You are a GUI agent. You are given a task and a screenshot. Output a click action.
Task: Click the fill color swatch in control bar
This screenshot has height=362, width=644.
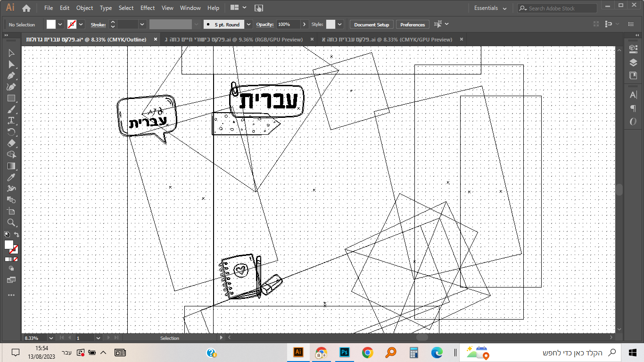(x=51, y=25)
